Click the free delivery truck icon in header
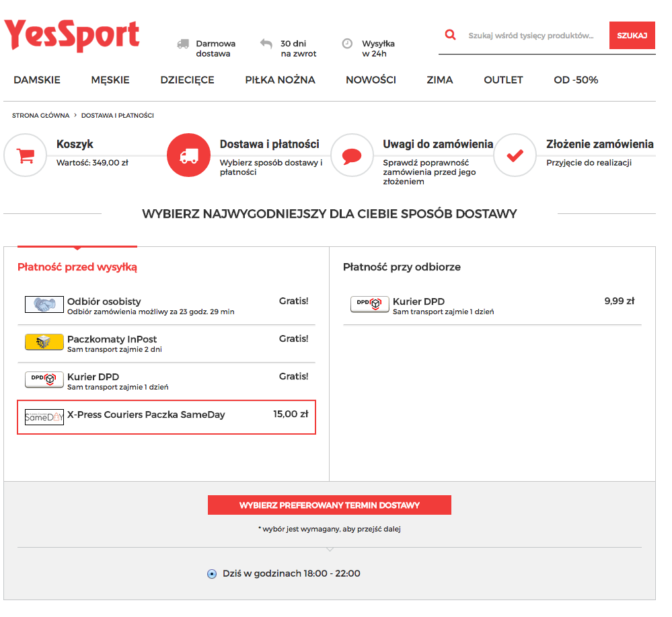Viewport: 672px width, 617px height. (183, 44)
